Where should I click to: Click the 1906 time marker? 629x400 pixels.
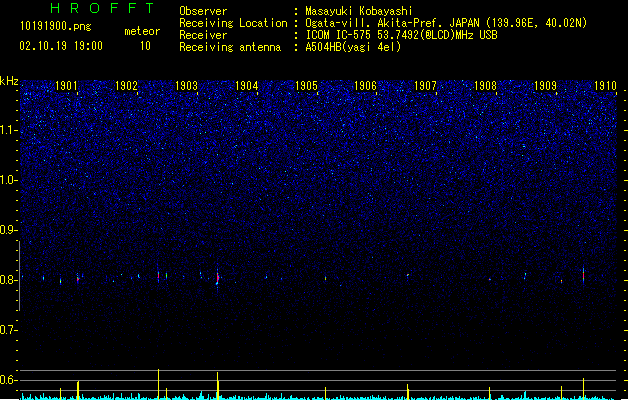(x=365, y=86)
